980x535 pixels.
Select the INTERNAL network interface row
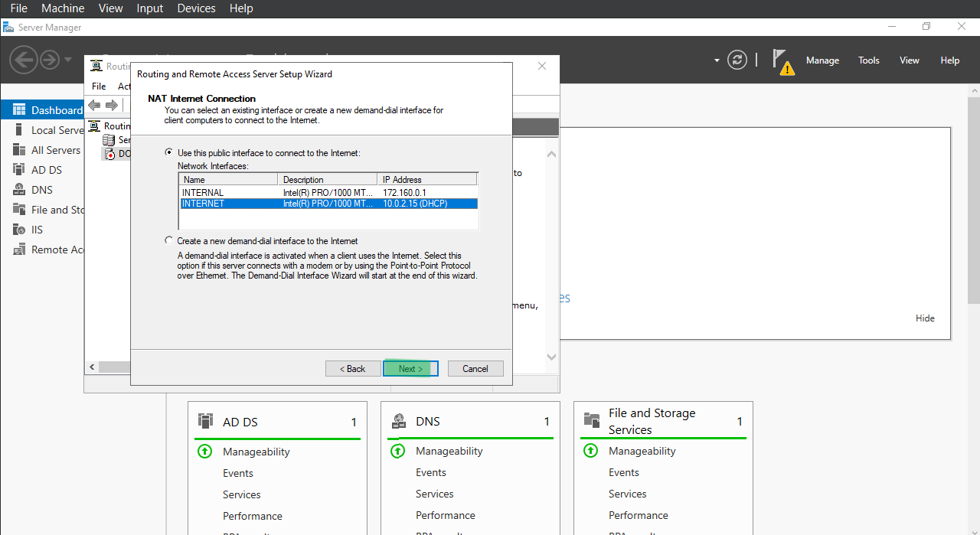[328, 193]
